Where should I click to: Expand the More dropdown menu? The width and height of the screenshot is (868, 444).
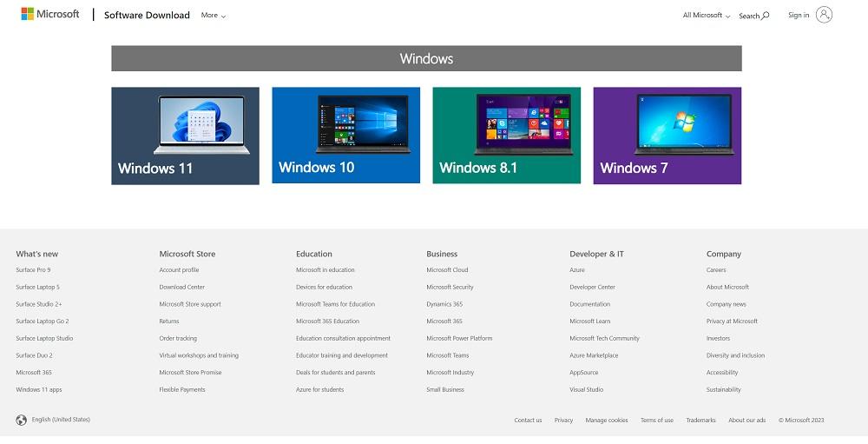tap(213, 16)
